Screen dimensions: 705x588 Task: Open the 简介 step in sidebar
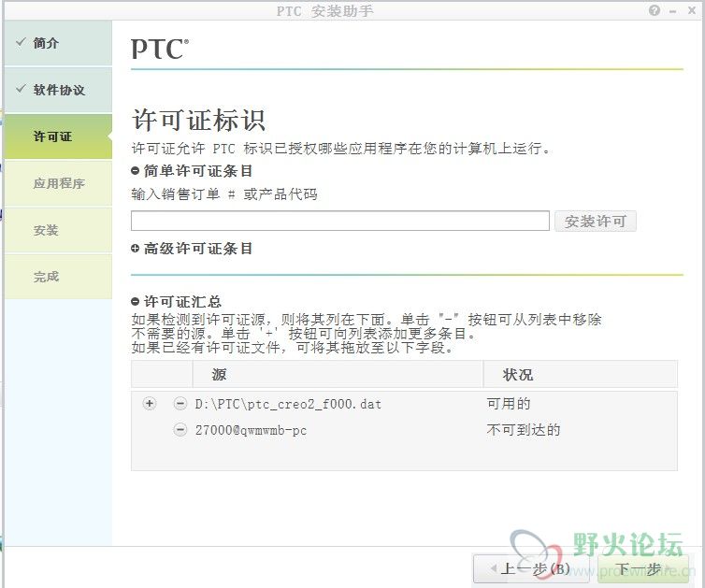point(58,43)
